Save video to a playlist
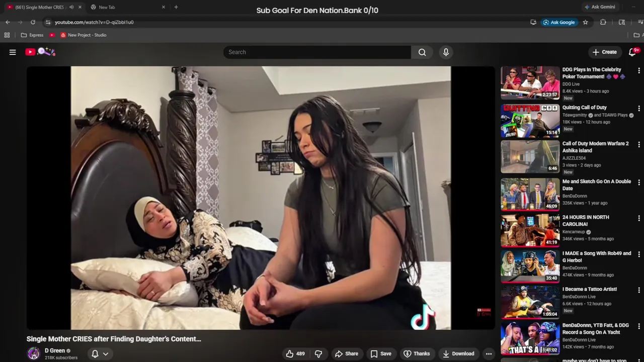This screenshot has height=362, width=644. (x=381, y=353)
